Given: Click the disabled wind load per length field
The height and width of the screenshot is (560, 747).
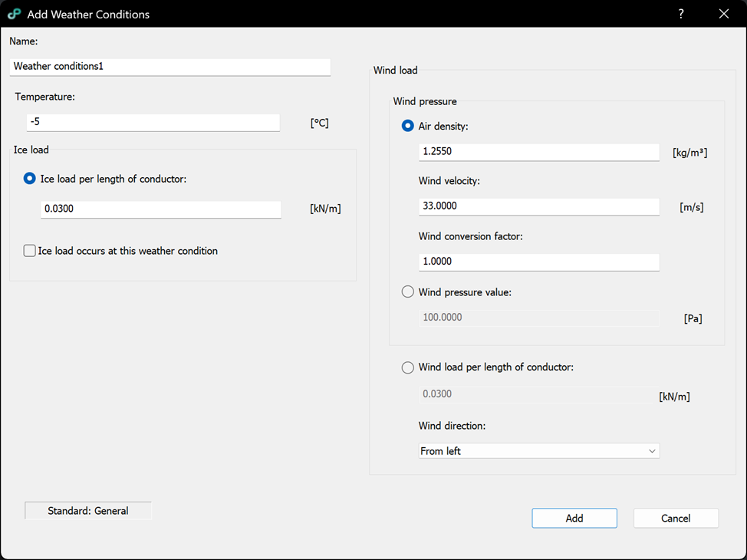Looking at the screenshot, I should pyautogui.click(x=536, y=394).
